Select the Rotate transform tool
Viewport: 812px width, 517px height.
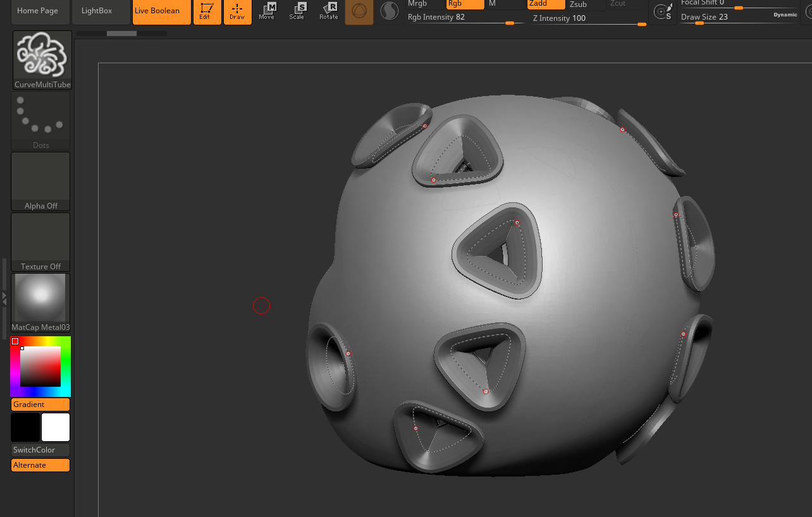pyautogui.click(x=329, y=12)
